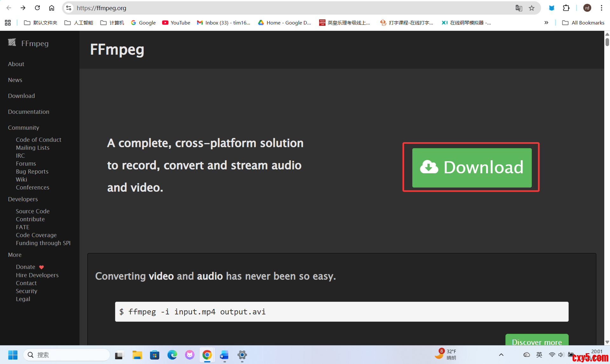Open the Extensions puzzle icon
Screen dimensions: 610x364
point(566,8)
